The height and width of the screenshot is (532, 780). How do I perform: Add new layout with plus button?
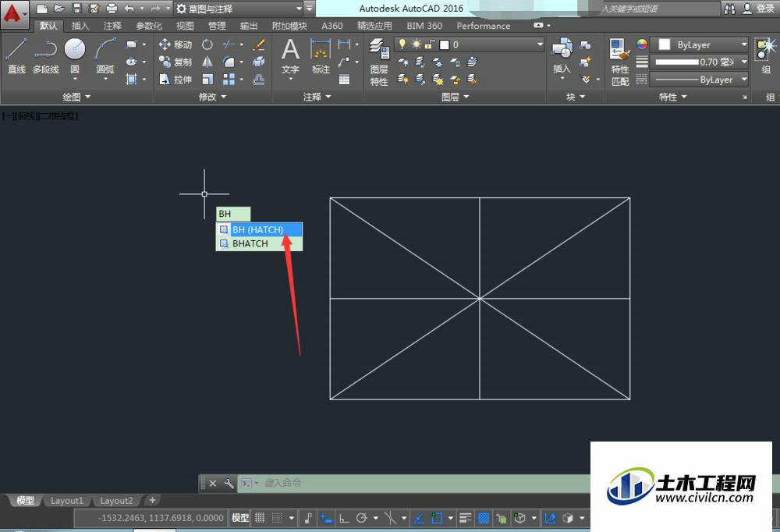pos(152,500)
